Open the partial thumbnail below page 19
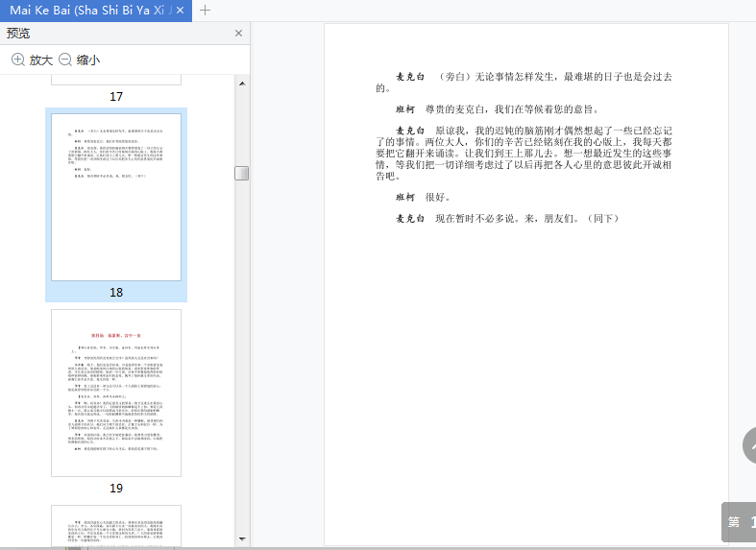Image resolution: width=756 pixels, height=550 pixels. (116, 525)
